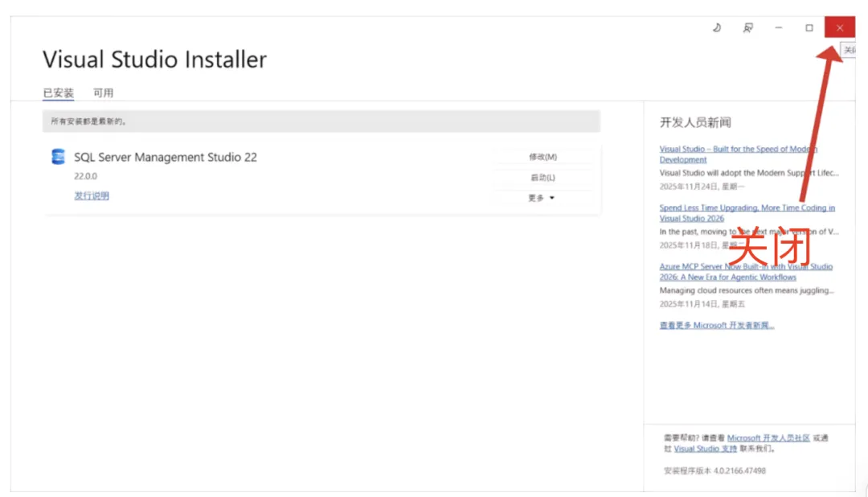Click the 所有安装都是最新的 notification bar
The width and height of the screenshot is (868, 497).
click(321, 121)
